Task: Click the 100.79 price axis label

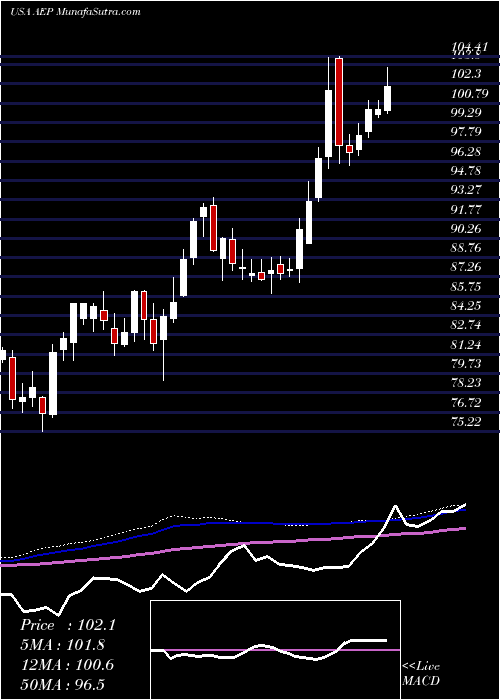Action: pos(471,93)
